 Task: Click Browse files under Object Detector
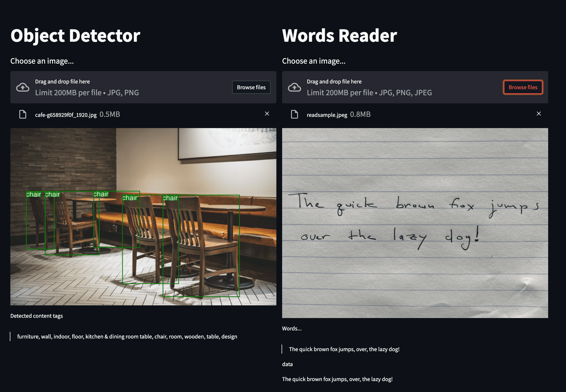click(x=251, y=87)
